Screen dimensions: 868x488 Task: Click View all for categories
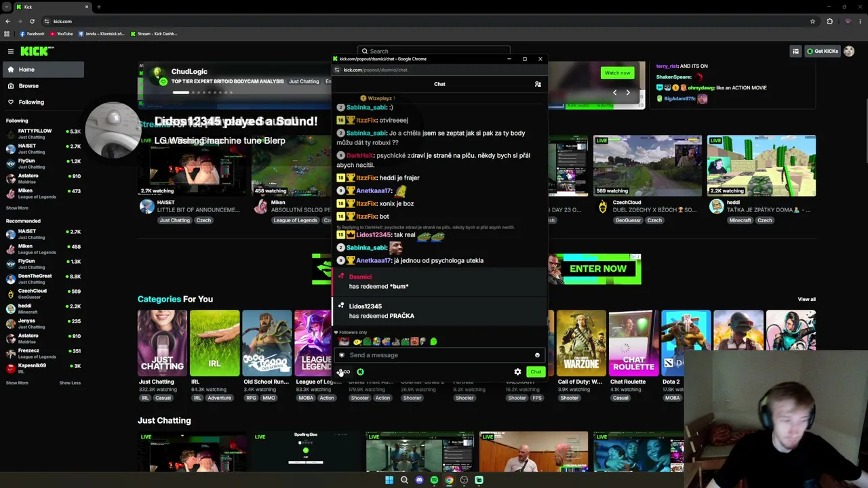806,299
